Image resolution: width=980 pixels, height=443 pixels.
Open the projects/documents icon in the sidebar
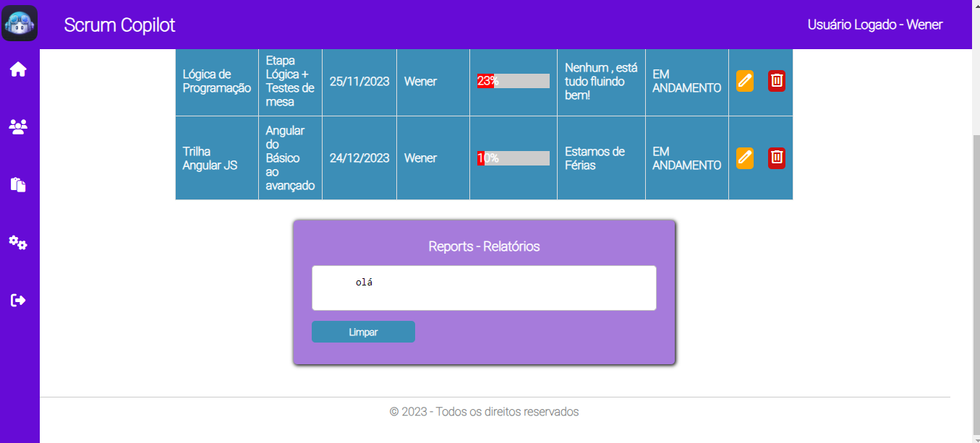point(17,184)
